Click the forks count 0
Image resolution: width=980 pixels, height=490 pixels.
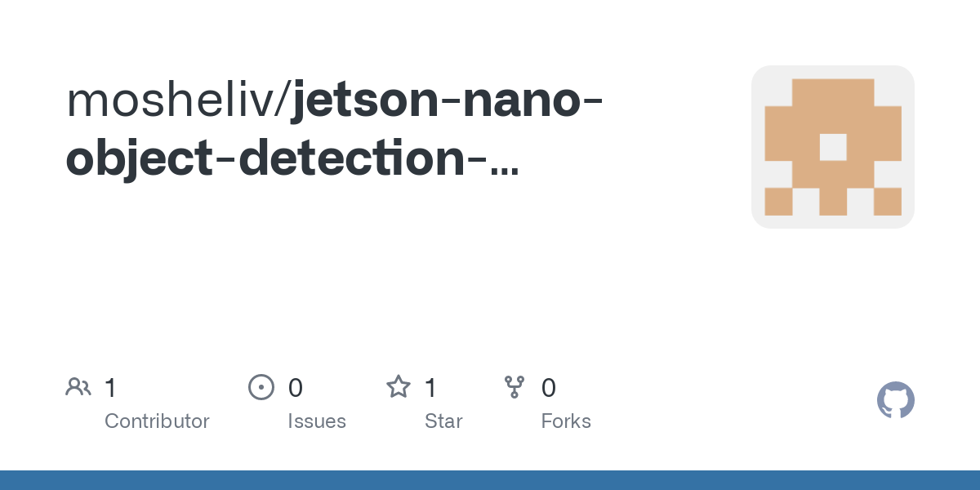(549, 388)
